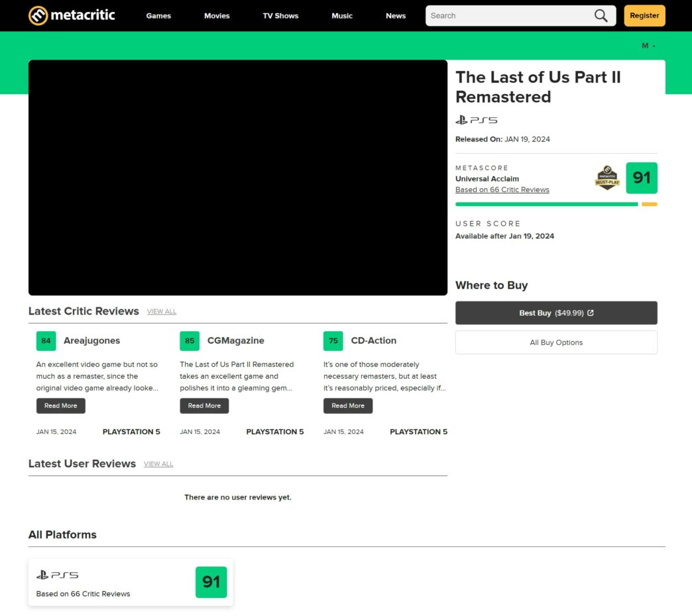Click Based on 66 Critic Reviews in platform card
The height and width of the screenshot is (616, 692).
pos(83,594)
